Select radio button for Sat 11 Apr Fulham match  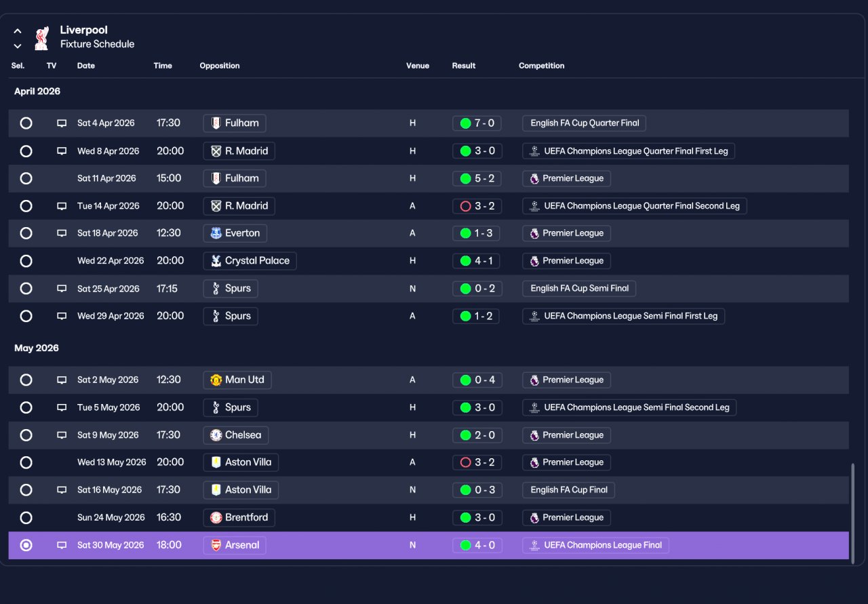[26, 178]
